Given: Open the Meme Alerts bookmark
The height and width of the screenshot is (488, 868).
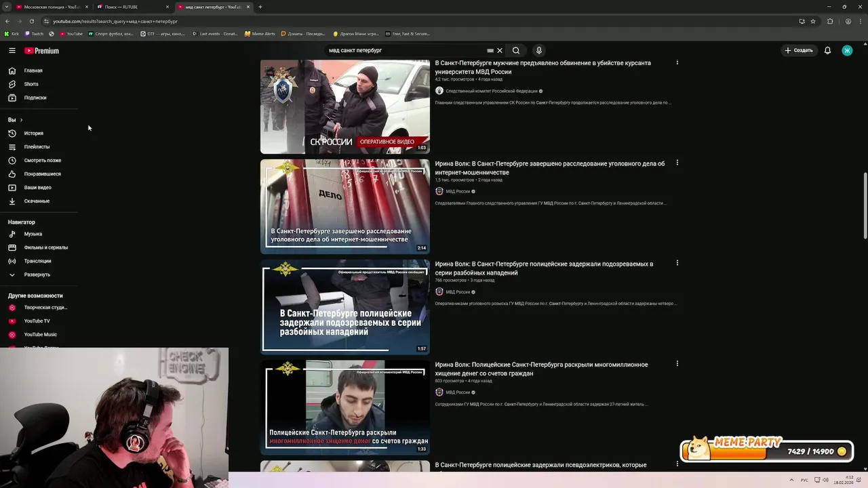Looking at the screenshot, I should point(260,34).
